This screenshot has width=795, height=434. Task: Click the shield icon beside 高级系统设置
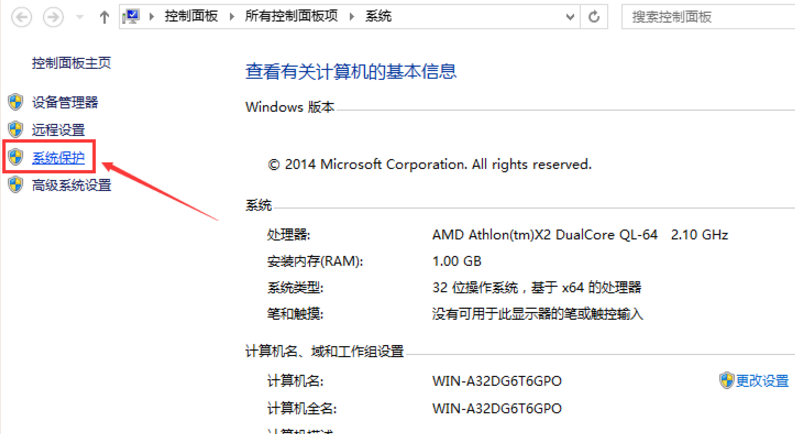(15, 185)
